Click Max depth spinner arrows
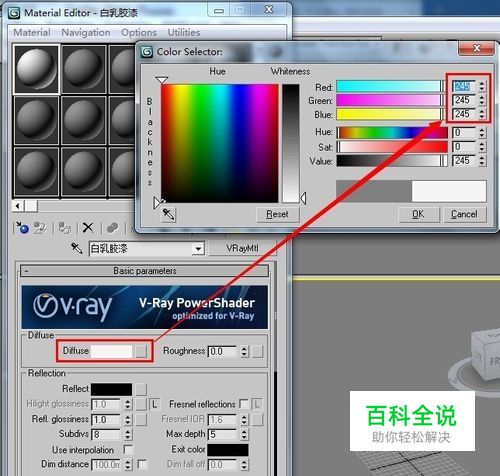This screenshot has height=476, width=500. click(244, 434)
